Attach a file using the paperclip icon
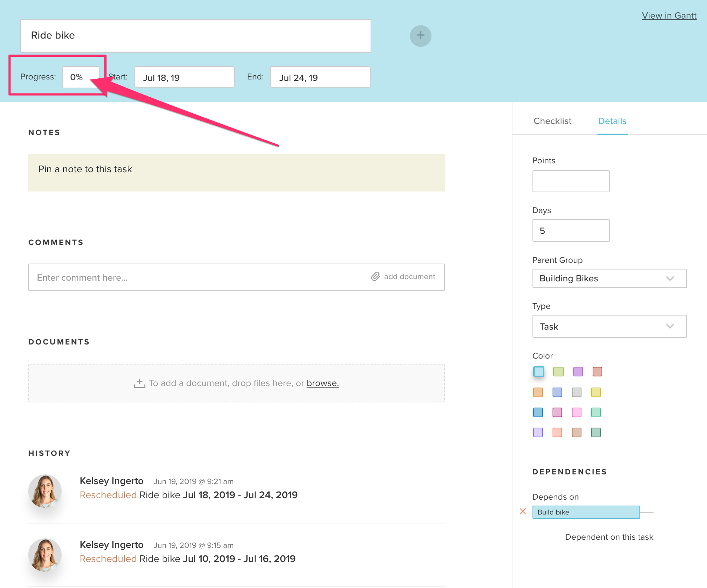 click(x=376, y=277)
